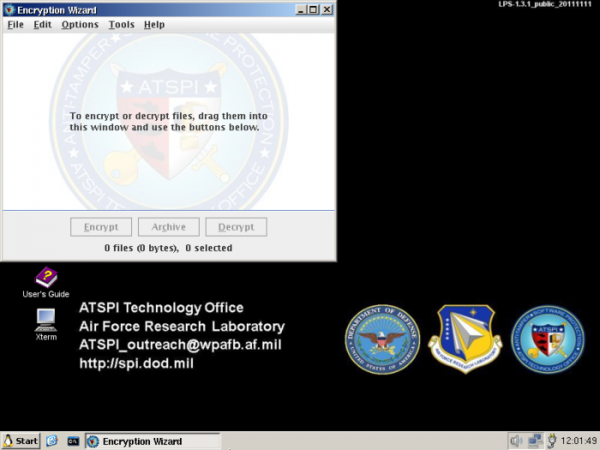Open the network connection tray icon

tap(535, 441)
